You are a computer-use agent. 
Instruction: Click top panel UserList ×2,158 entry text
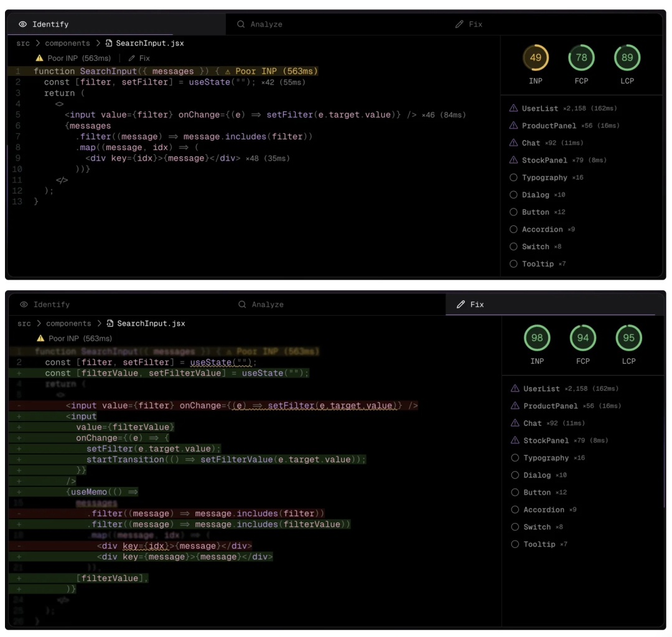[x=569, y=108]
